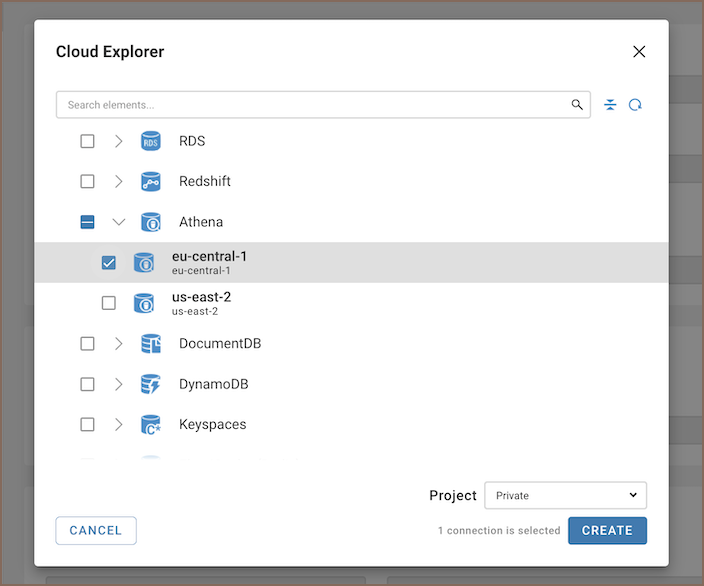Refresh the cloud explorer list

[635, 105]
